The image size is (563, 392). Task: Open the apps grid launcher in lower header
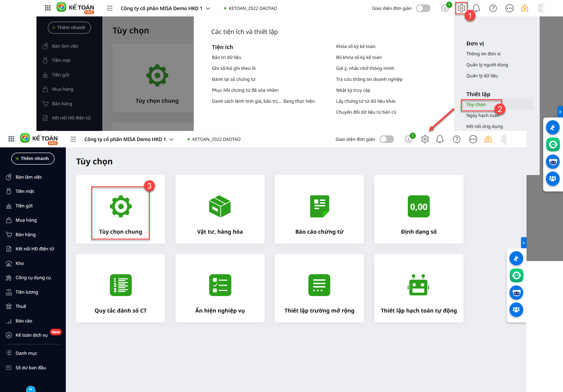[11, 139]
